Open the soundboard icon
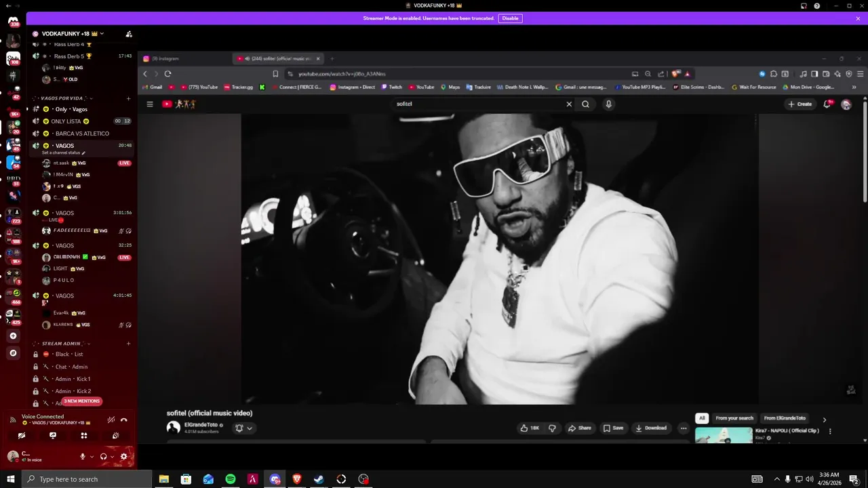 [x=115, y=436]
